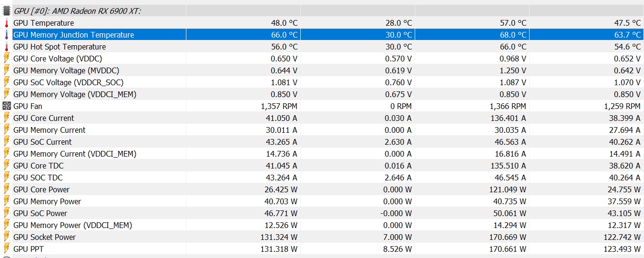Screen dimensions: 644x258
Task: Select the GPU Core Current label
Action: point(43,118)
